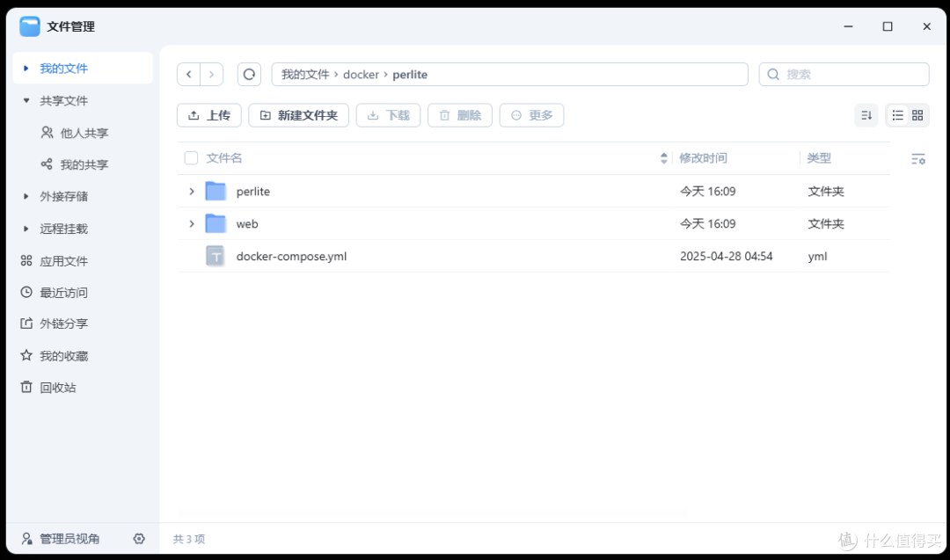Check the select-all files checkbox

click(191, 157)
